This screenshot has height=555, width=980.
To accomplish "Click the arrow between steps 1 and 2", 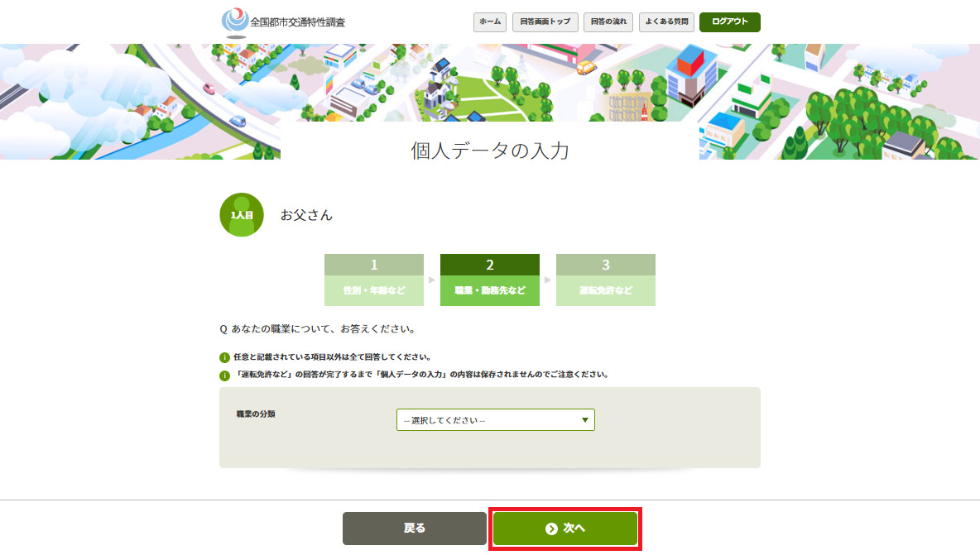I will pos(432,280).
